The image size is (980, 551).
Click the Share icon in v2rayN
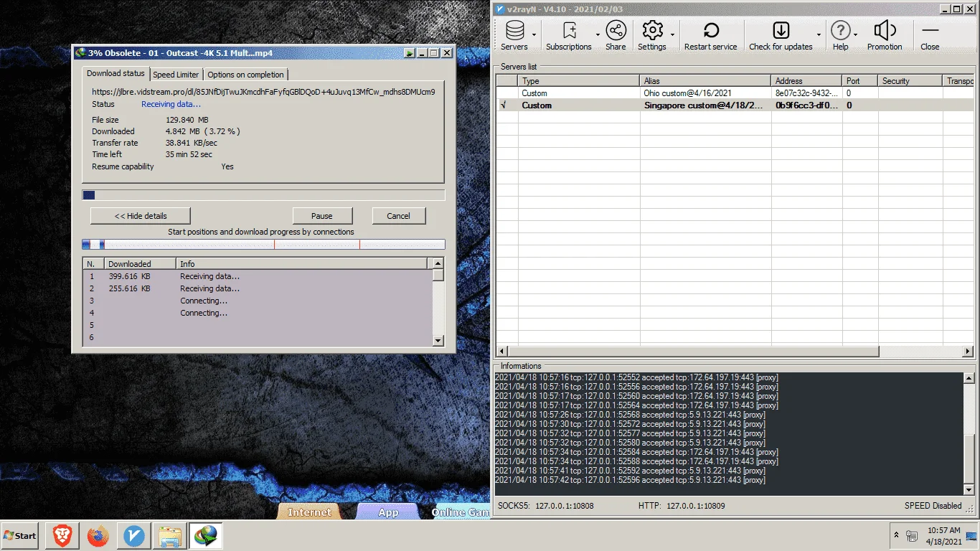point(616,35)
